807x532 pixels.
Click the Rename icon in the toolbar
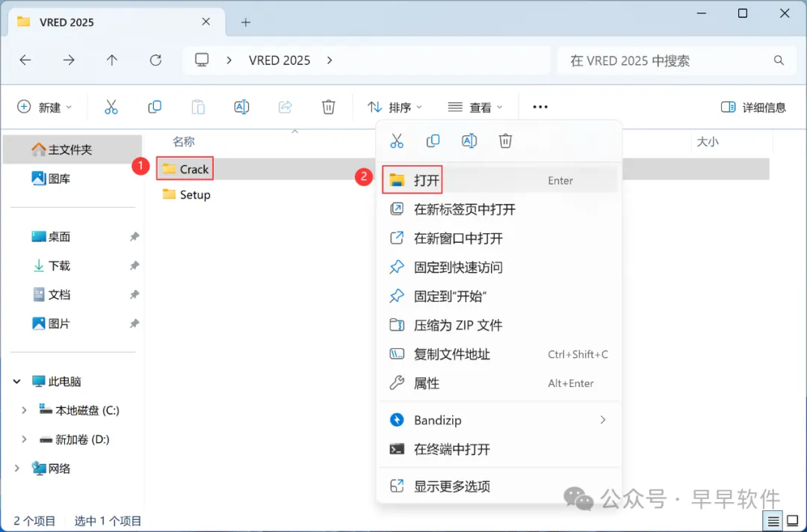pyautogui.click(x=241, y=107)
